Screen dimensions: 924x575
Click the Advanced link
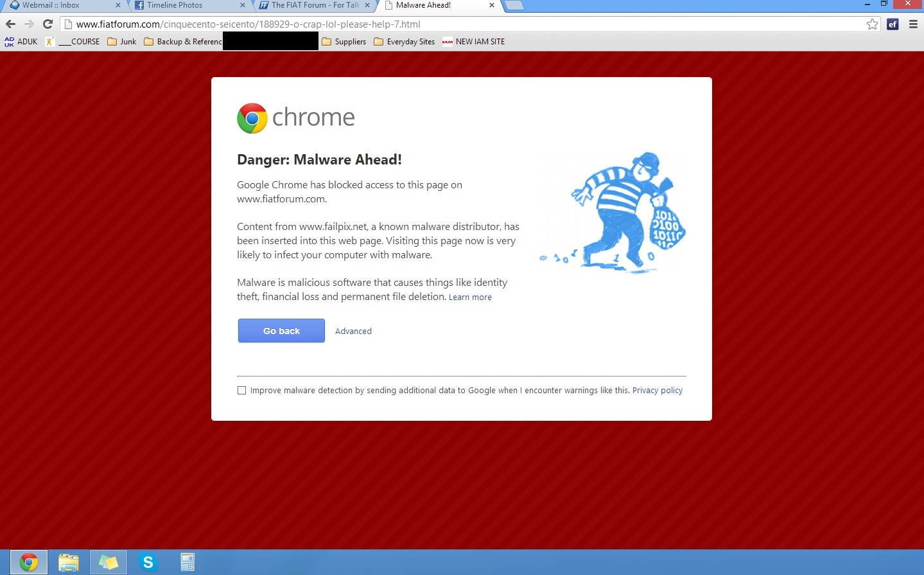coord(353,332)
